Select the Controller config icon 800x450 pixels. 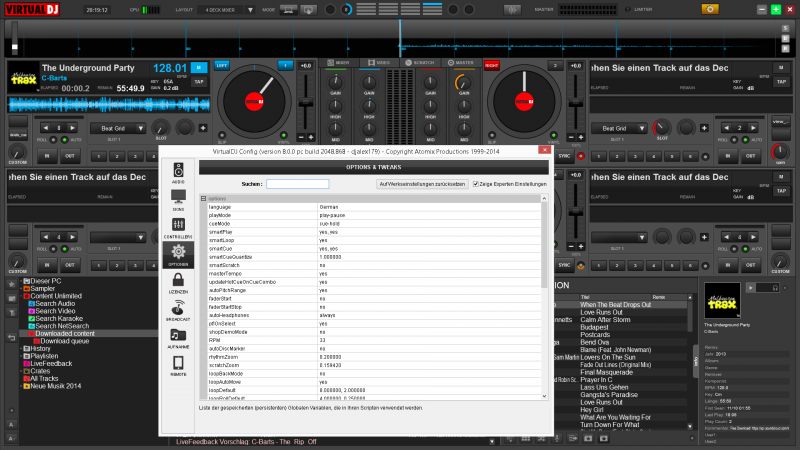(178, 228)
